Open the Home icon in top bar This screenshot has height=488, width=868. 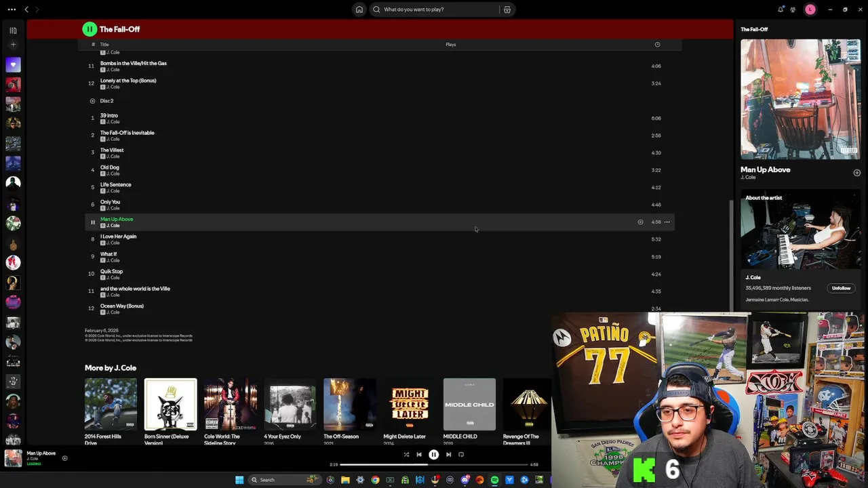pos(359,9)
